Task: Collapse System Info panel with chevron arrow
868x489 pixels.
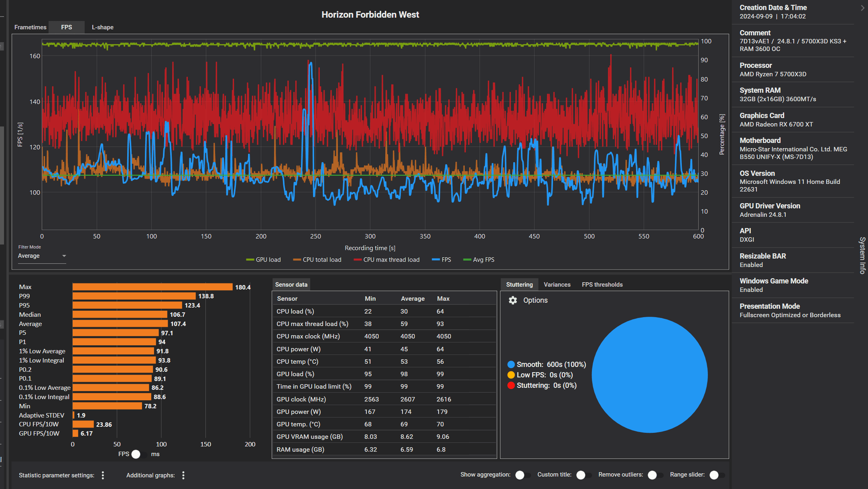Action: coord(862,8)
